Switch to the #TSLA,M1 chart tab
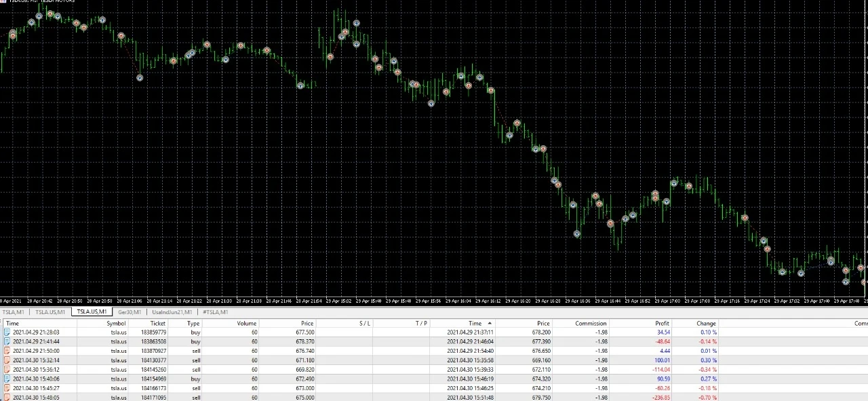The height and width of the screenshot is (401, 868). coord(215,312)
